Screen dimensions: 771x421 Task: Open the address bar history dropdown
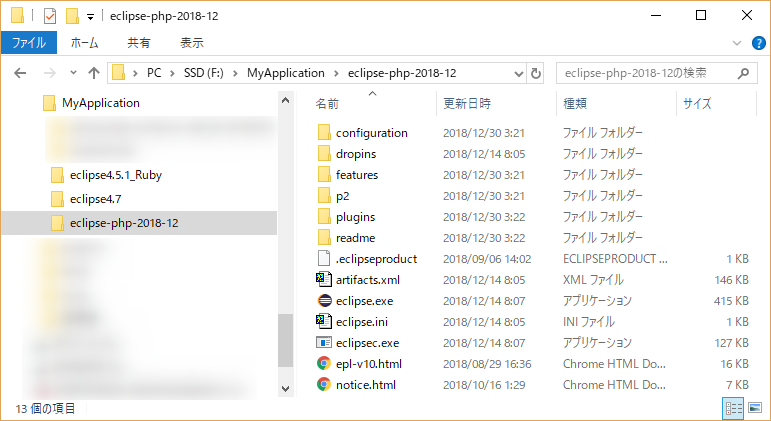pyautogui.click(x=518, y=73)
